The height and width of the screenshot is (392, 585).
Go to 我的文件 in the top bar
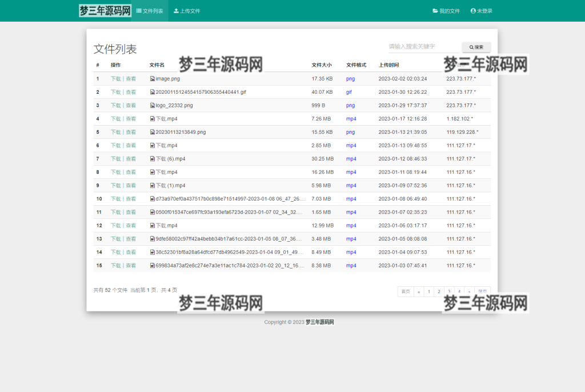coord(446,11)
